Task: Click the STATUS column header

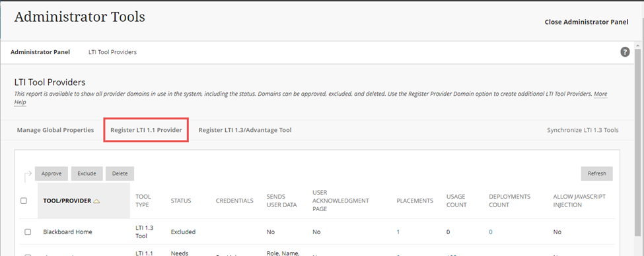Action: tap(181, 201)
